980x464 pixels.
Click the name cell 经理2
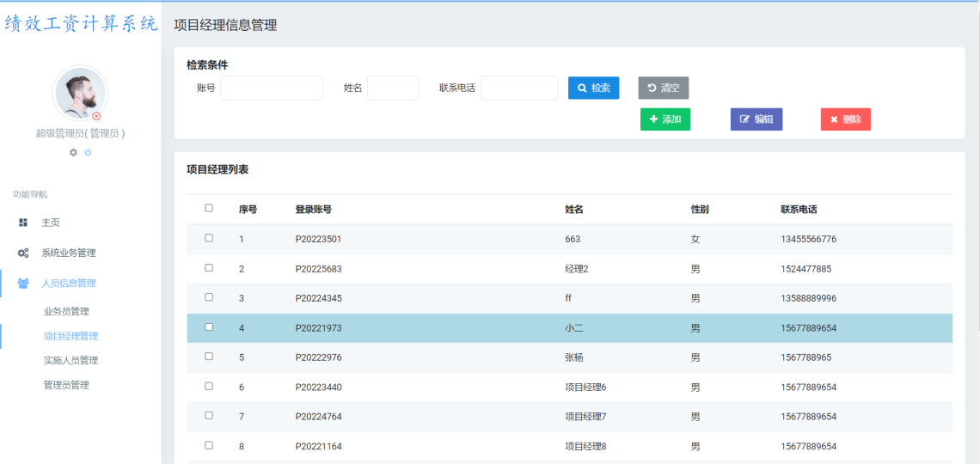click(576, 269)
